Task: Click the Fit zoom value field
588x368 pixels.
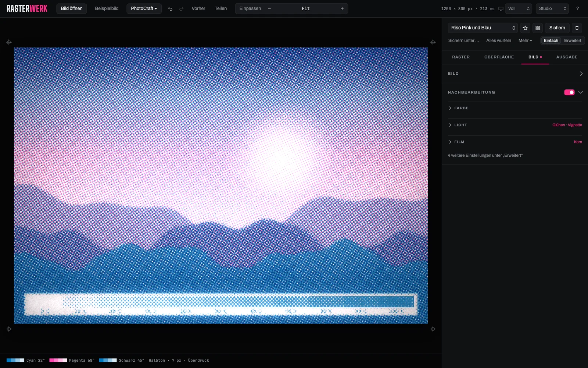Action: coord(306,8)
